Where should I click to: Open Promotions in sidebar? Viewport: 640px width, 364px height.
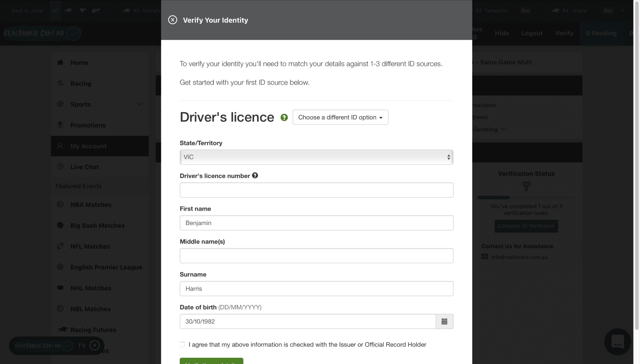[100, 125]
